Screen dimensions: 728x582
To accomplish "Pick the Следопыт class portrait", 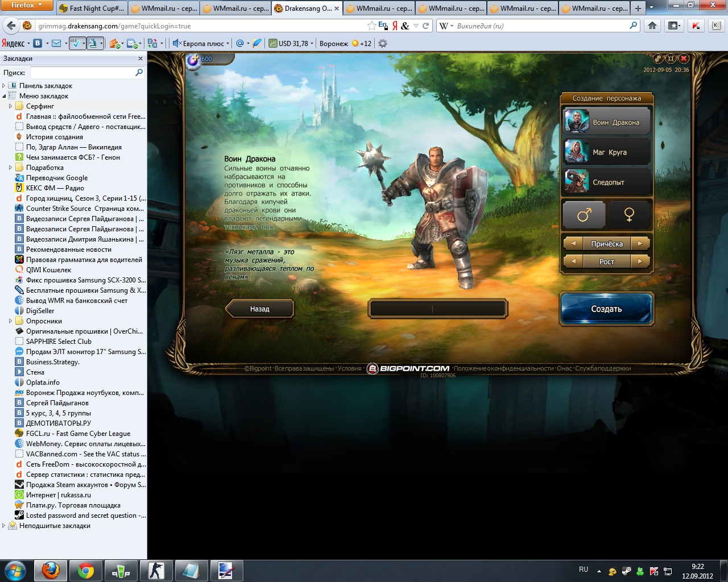I will click(577, 182).
